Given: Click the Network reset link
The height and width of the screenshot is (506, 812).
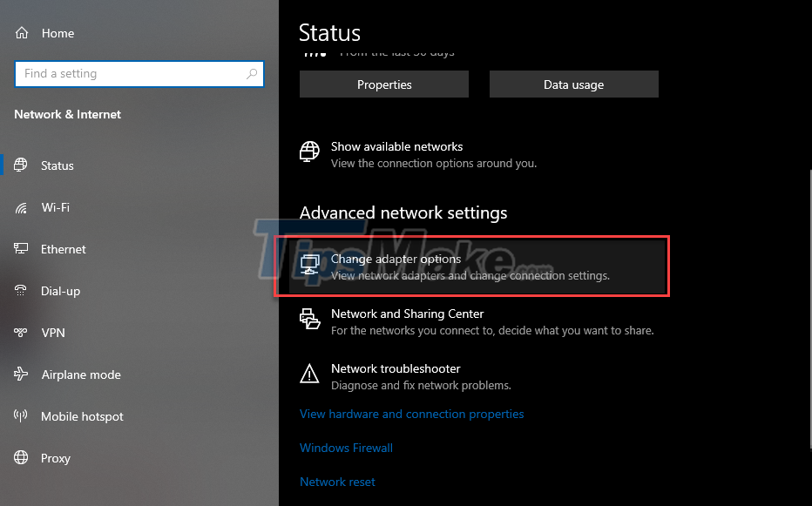Looking at the screenshot, I should (337, 482).
